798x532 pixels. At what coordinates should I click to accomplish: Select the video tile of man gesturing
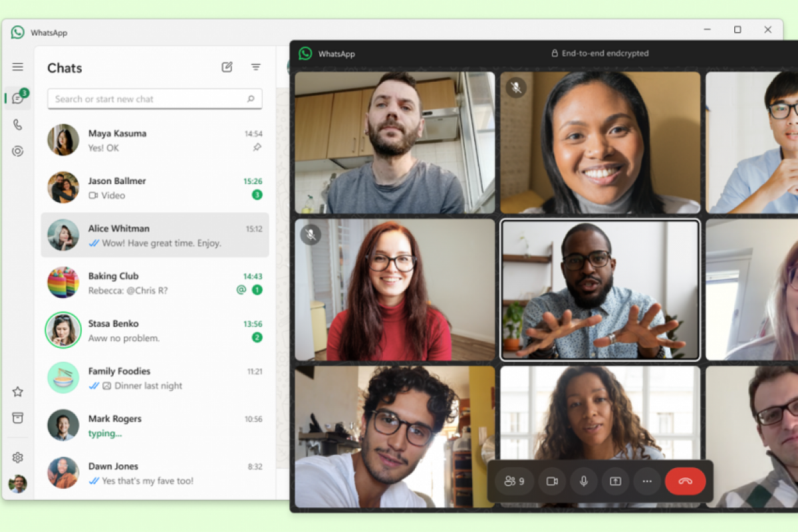point(600,290)
